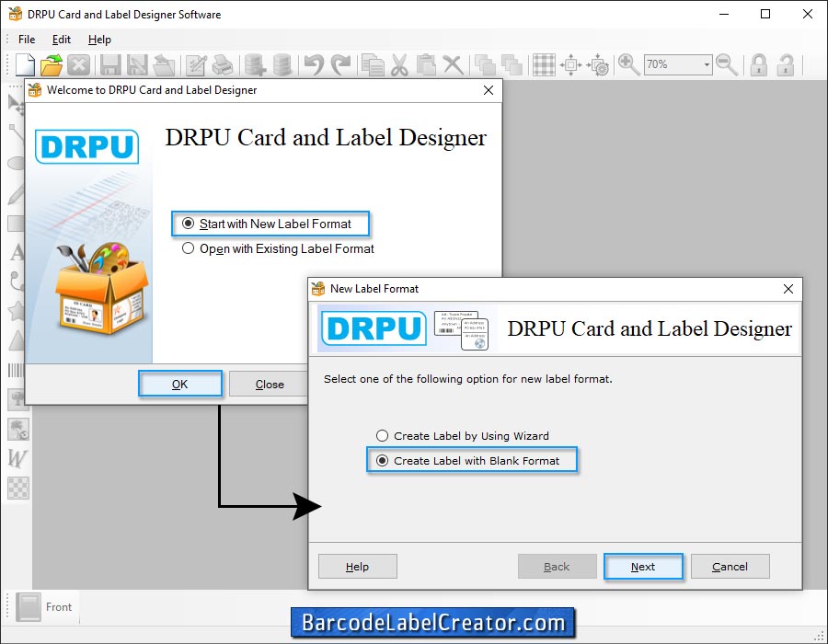Select Start with New Label Format option
Image resolution: width=828 pixels, height=644 pixels.
(267, 224)
